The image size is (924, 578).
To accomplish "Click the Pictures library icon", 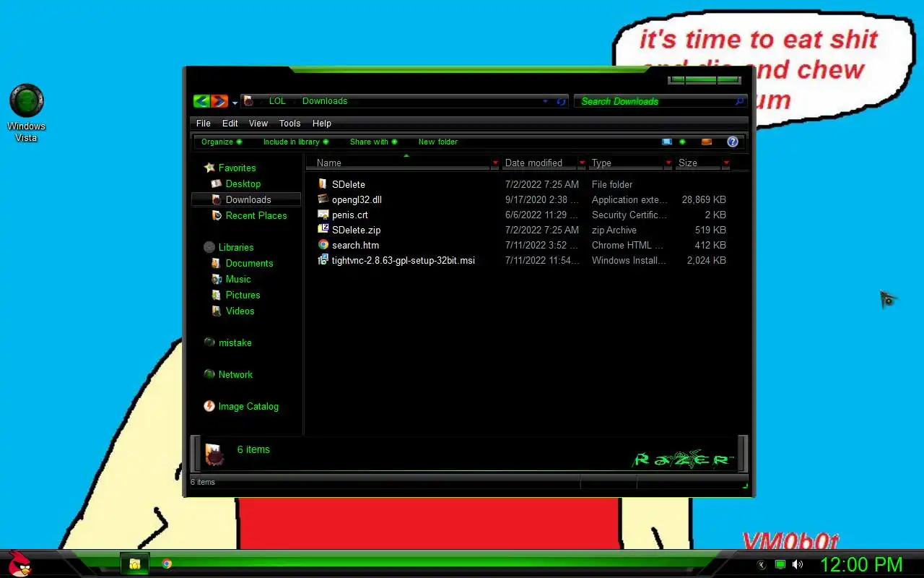I will [x=216, y=295].
